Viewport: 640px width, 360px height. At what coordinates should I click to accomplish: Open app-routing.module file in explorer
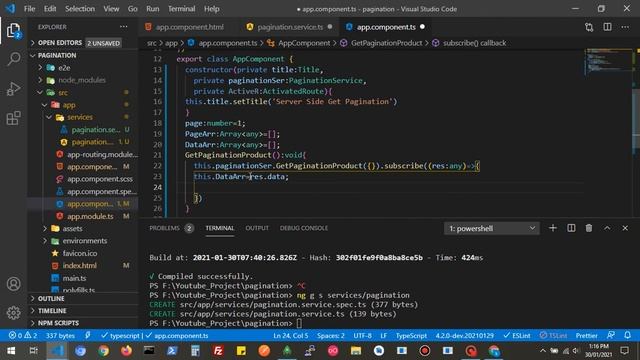pyautogui.click(x=83, y=154)
